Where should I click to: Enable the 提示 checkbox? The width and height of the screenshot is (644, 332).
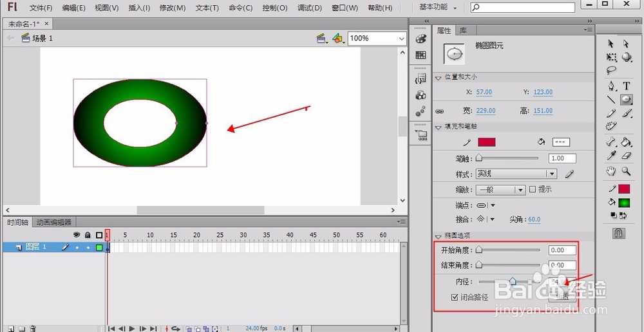(x=533, y=189)
